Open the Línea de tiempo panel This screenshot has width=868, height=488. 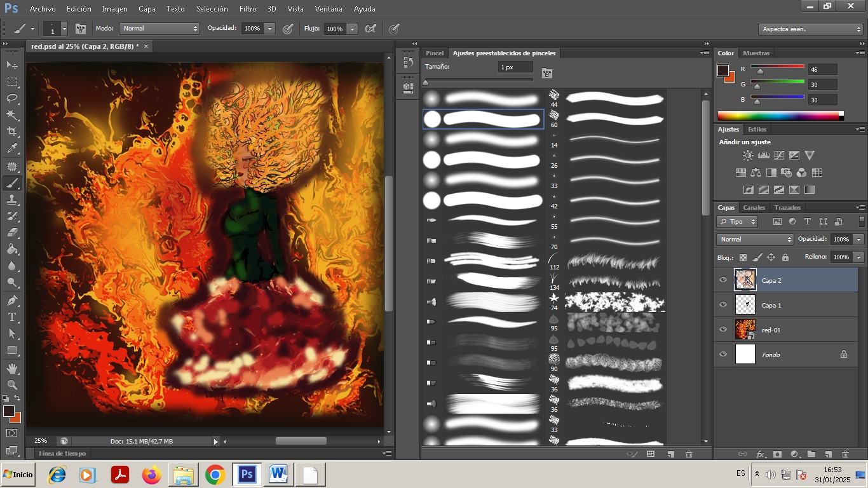pos(62,454)
